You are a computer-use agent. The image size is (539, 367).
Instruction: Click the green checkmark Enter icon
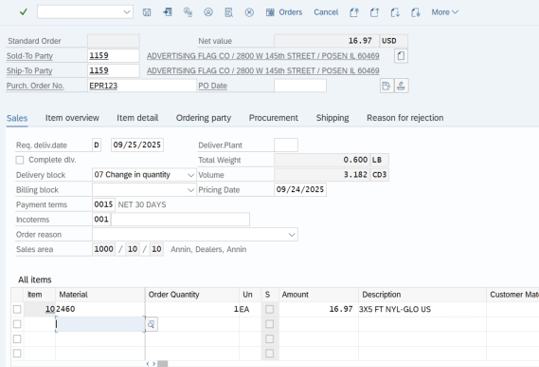(23, 12)
